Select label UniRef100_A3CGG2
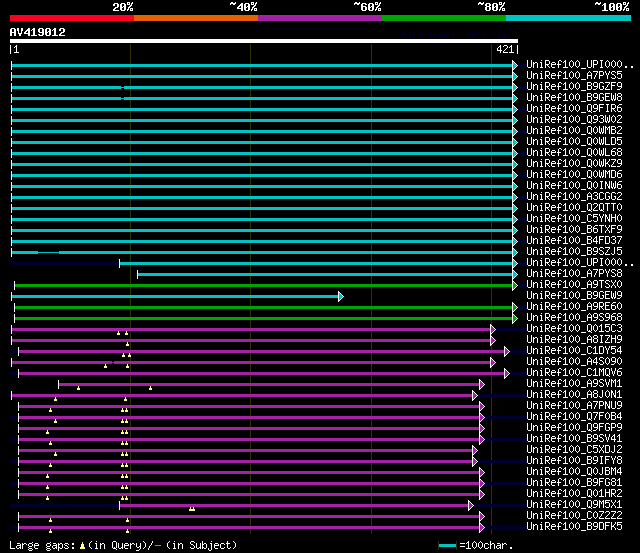 click(x=574, y=197)
